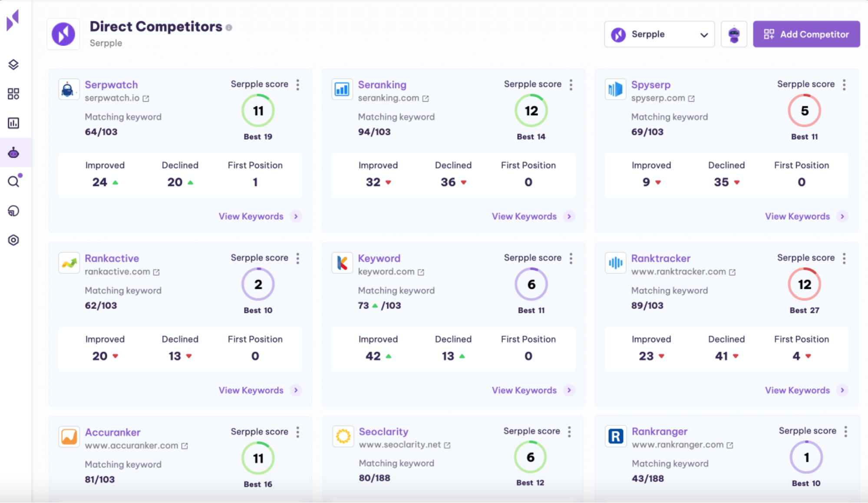Image resolution: width=868 pixels, height=503 pixels.
Task: Open the Rankranger competitor title link
Action: coord(660,431)
